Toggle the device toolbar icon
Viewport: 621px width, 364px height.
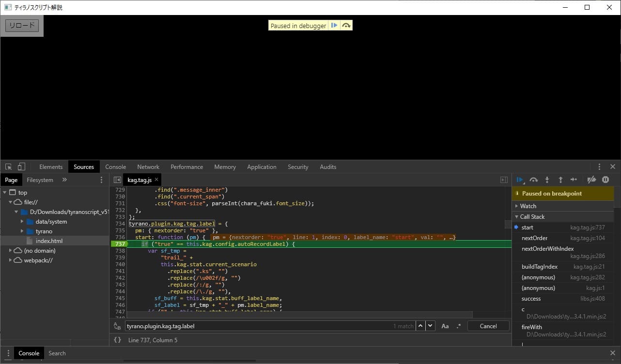21,167
